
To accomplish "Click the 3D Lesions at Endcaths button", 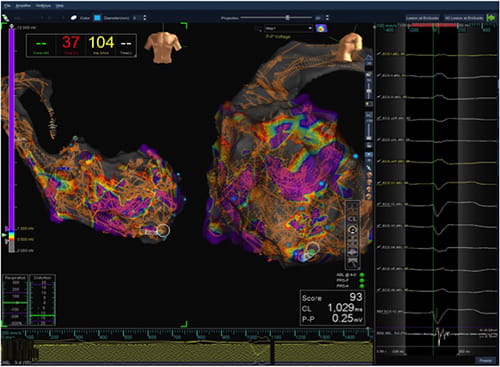I will click(x=464, y=18).
